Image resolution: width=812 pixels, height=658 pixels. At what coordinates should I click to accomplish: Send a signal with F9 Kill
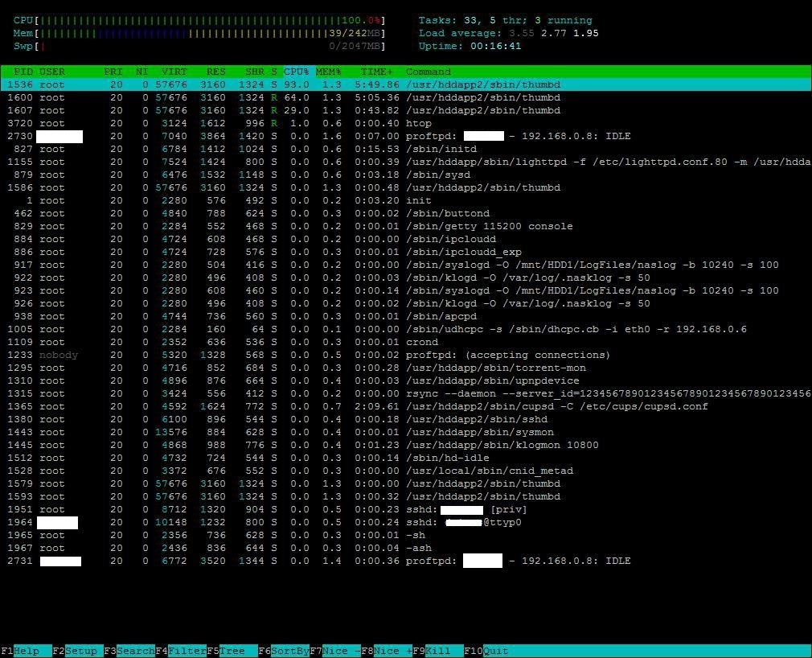(x=438, y=651)
